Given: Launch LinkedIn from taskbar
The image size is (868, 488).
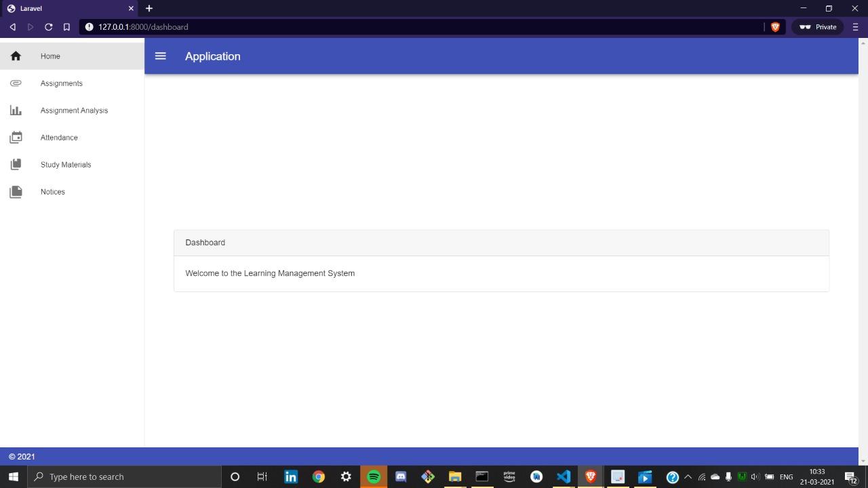Looking at the screenshot, I should (x=291, y=476).
